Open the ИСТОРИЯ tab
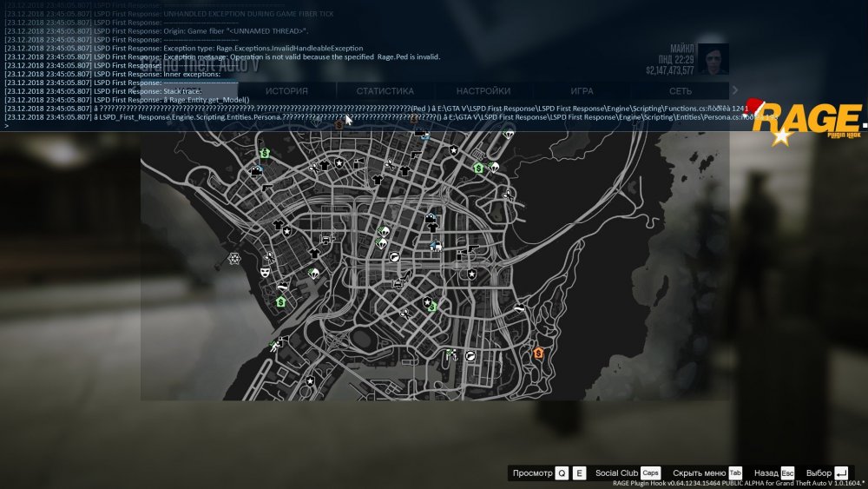 point(286,91)
